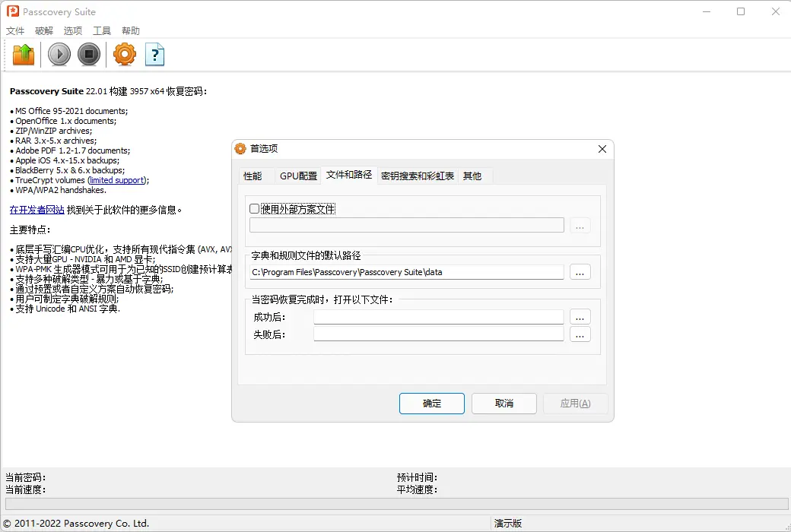The image size is (791, 532).
Task: Click the 字典和规则文件的默认路径 label
Action: pyautogui.click(x=307, y=255)
